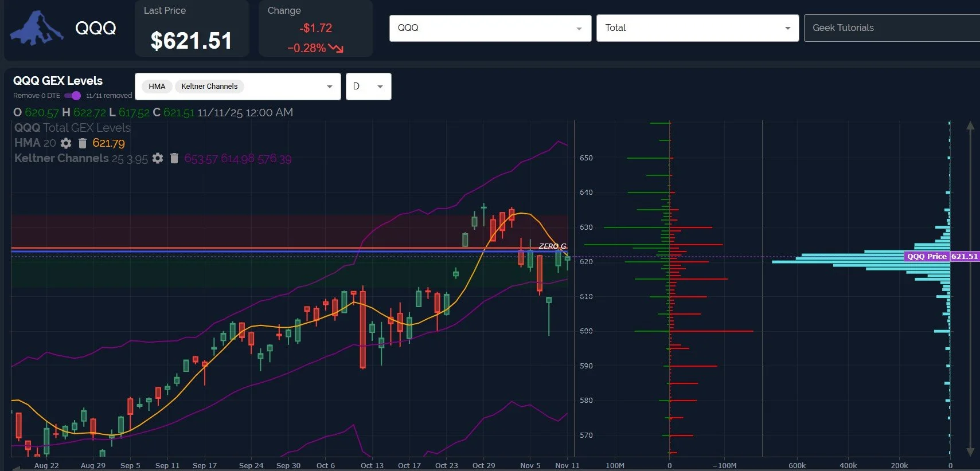980x471 pixels.
Task: Select the Keltner Channels indicator chip
Action: pyautogui.click(x=209, y=87)
